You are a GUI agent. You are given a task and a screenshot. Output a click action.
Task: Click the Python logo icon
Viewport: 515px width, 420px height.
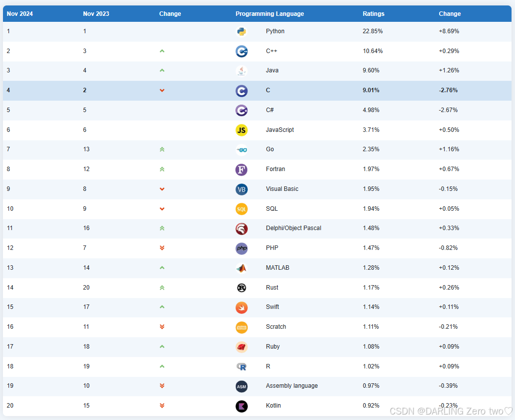pos(241,31)
